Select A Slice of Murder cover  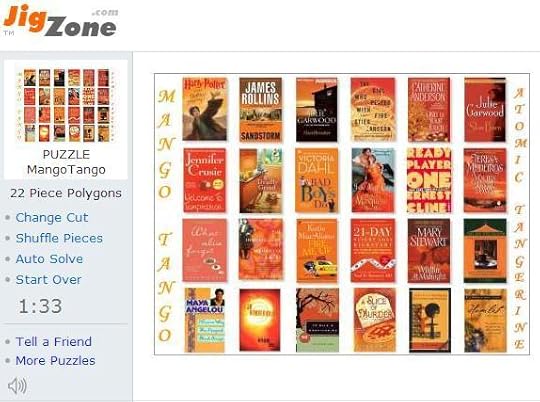coord(375,320)
